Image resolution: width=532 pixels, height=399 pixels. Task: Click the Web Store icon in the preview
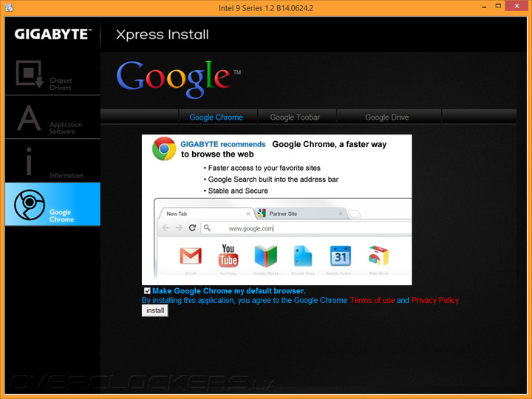coord(378,256)
